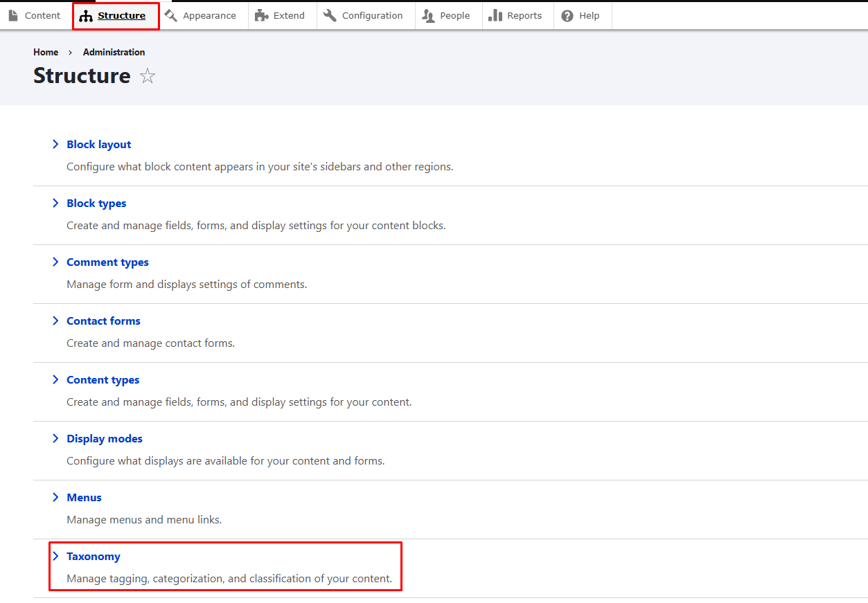Click chevron beside Menus

click(55, 497)
